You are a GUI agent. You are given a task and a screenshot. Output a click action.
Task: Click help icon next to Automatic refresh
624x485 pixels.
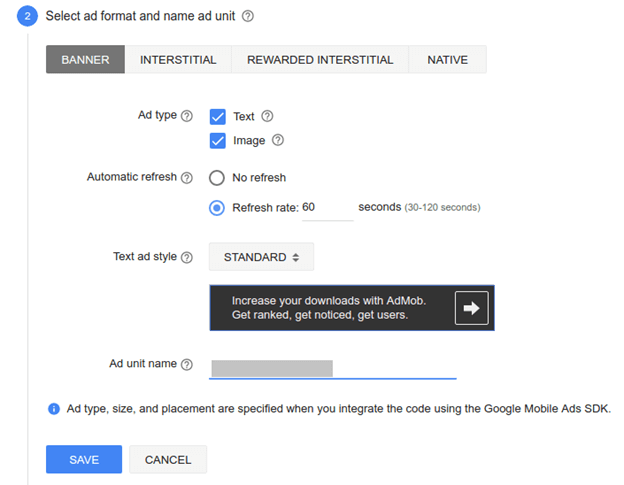tap(186, 177)
